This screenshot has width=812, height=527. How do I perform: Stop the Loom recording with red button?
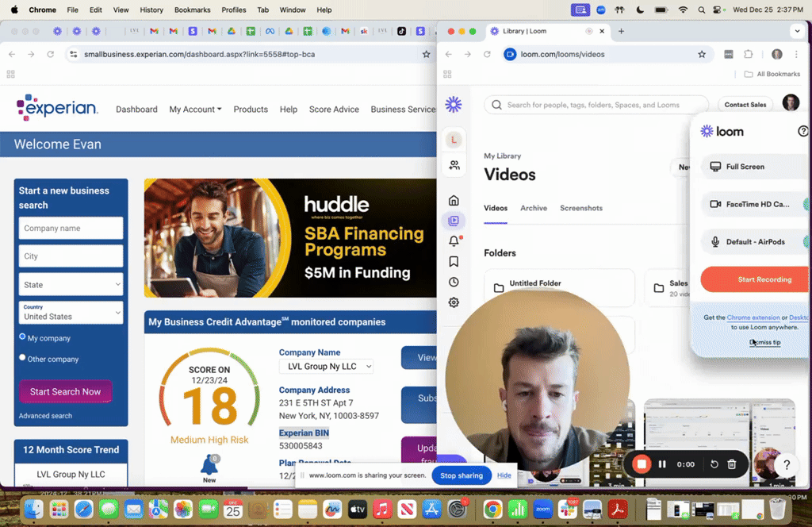pyautogui.click(x=641, y=464)
